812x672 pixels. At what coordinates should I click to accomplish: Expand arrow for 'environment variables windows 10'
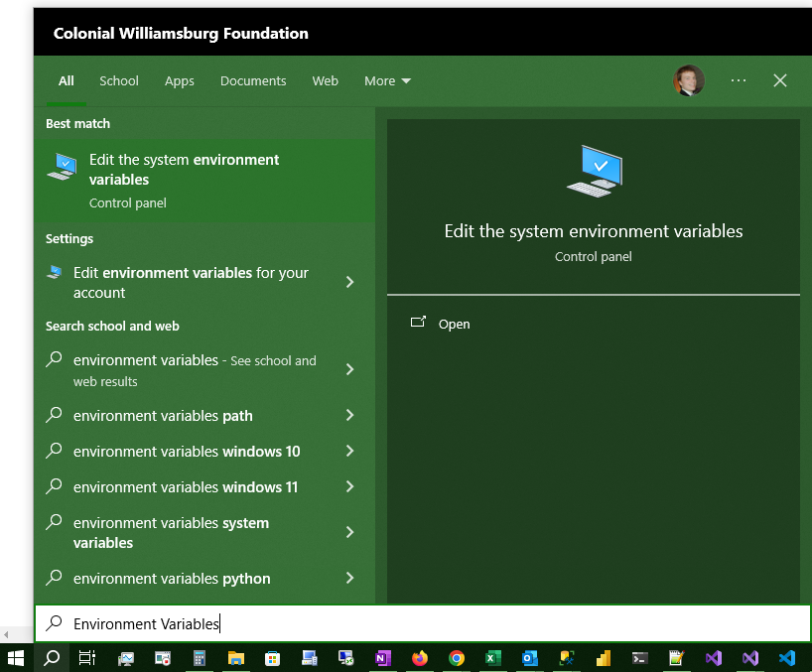pyautogui.click(x=350, y=451)
